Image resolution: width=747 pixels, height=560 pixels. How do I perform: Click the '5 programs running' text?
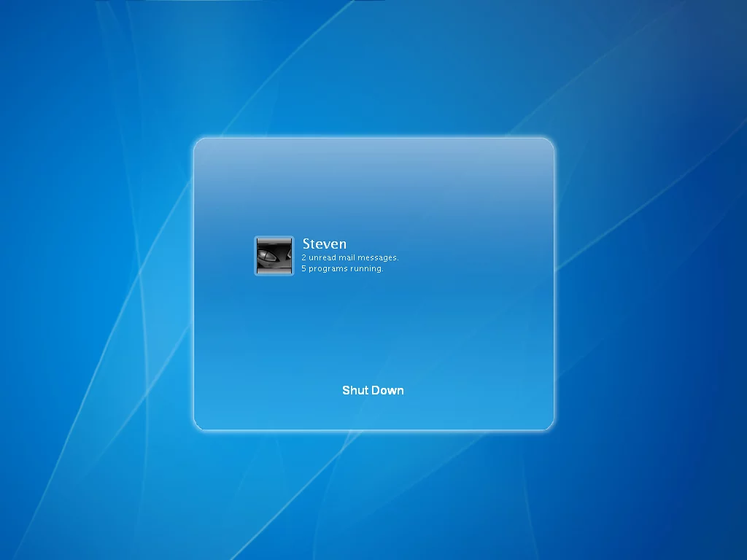tap(342, 268)
